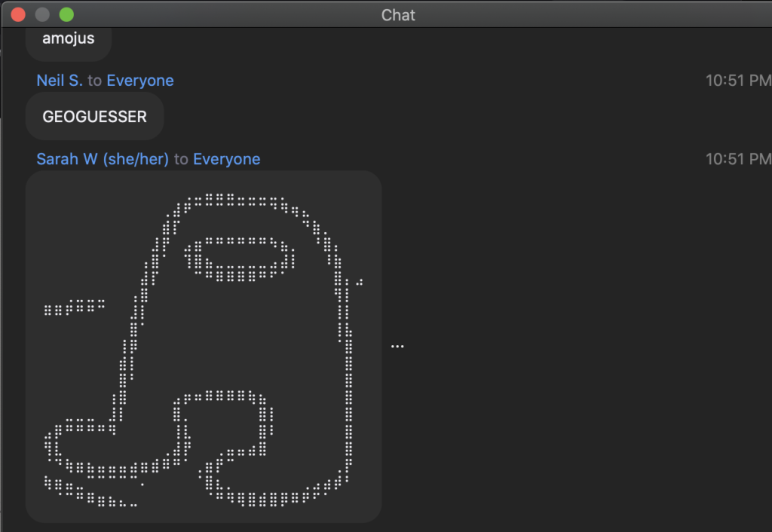Select the "amojus" message bubble
772x532 pixels.
point(69,38)
